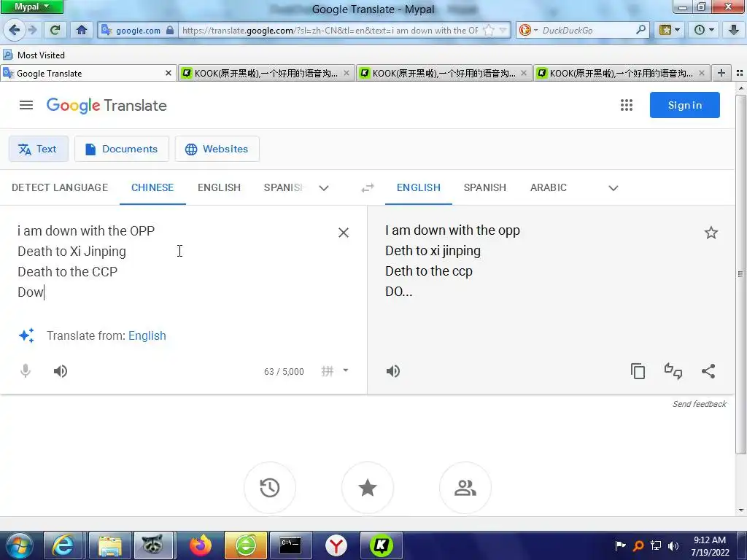The height and width of the screenshot is (560, 747).
Task: Open the KOOK app on the taskbar
Action: 381,545
